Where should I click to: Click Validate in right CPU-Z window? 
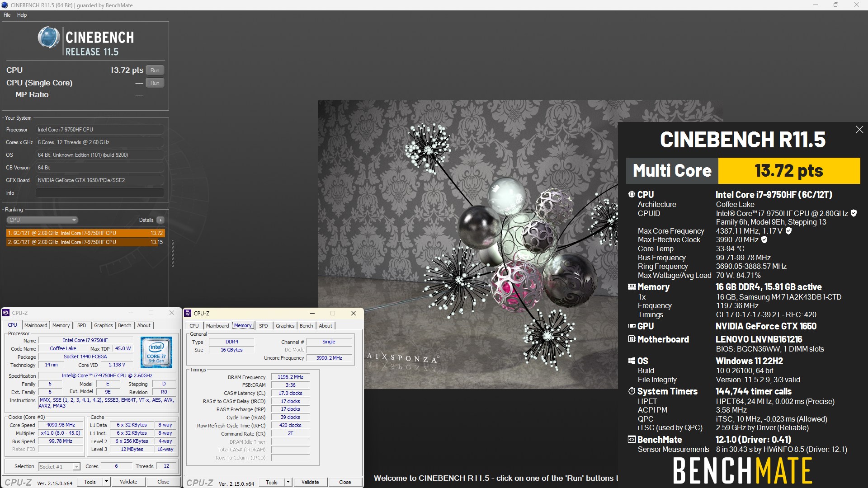[x=310, y=483]
